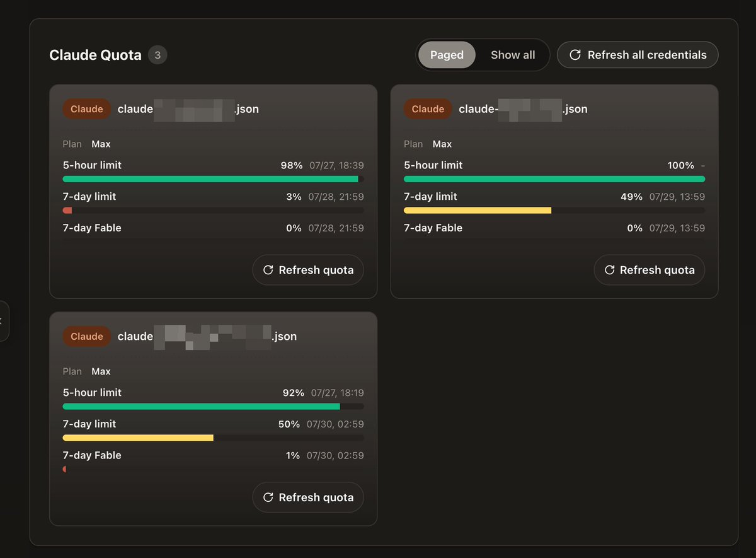Screen dimensions: 756x558
Task: Click the 7-day limit label in the 50% row
Action: (x=89, y=424)
